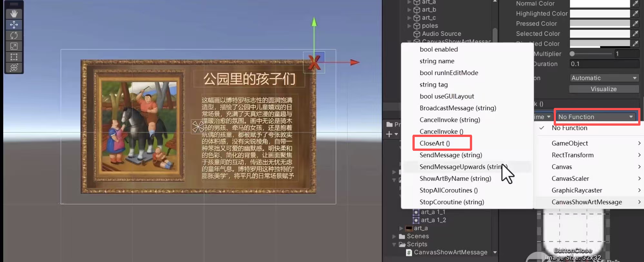
Task: Click the Normal Color swatch
Action: click(x=600, y=4)
